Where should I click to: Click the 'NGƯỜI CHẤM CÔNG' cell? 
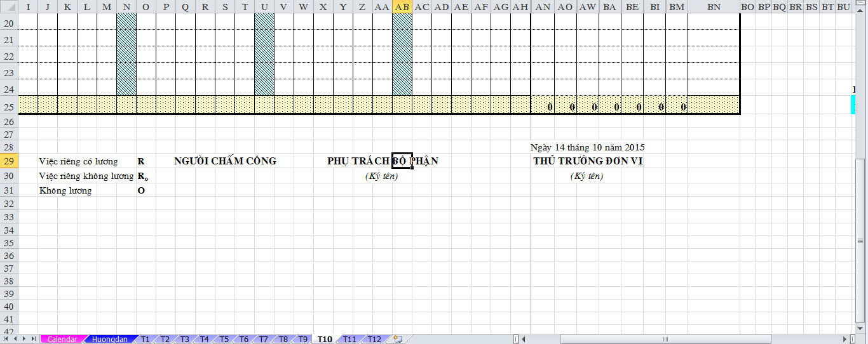pos(225,161)
